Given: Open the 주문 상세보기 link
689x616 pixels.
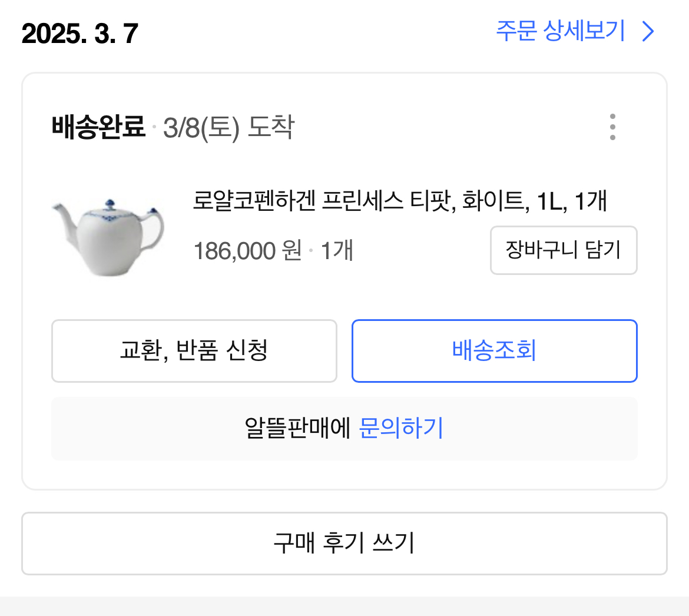Looking at the screenshot, I should (x=560, y=31).
